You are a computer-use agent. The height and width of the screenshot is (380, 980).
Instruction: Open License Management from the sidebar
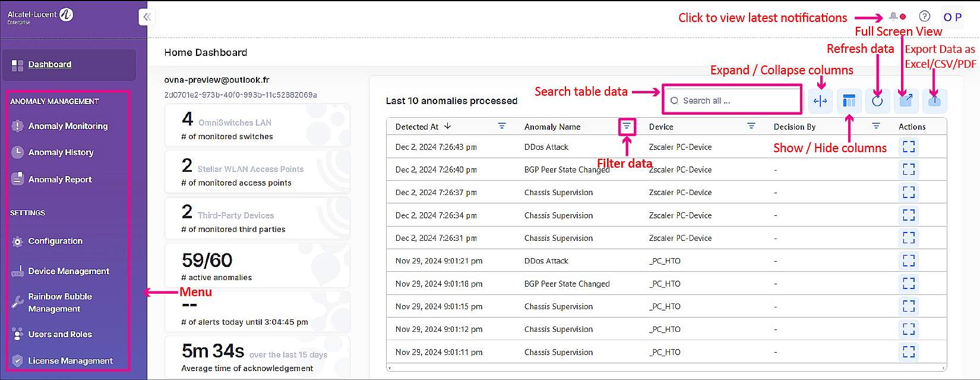[70, 361]
